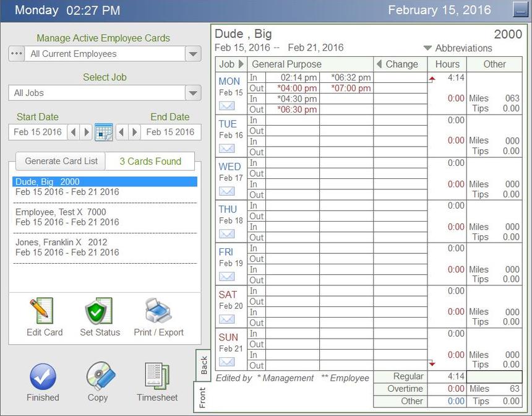Expand the Abbreviations disclosure arrow
Screen dimensions: 532x416
[427, 48]
